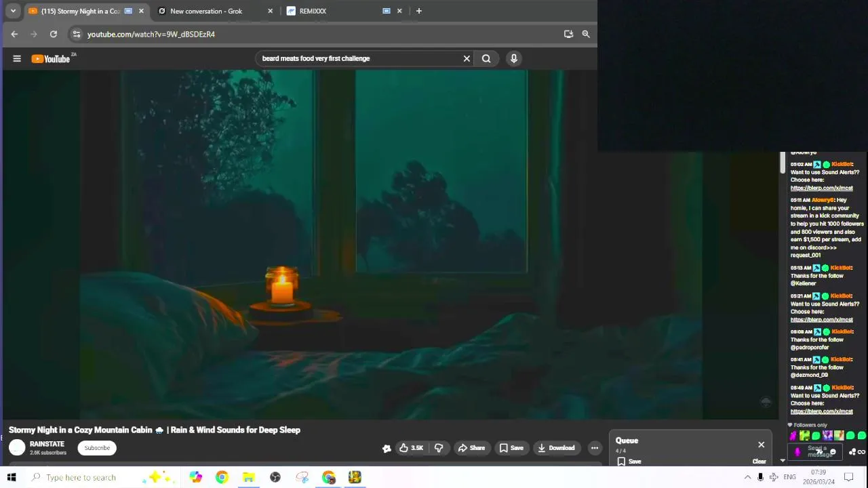This screenshot has height=488, width=868.
Task: Clear the Queue
Action: pyautogui.click(x=759, y=462)
